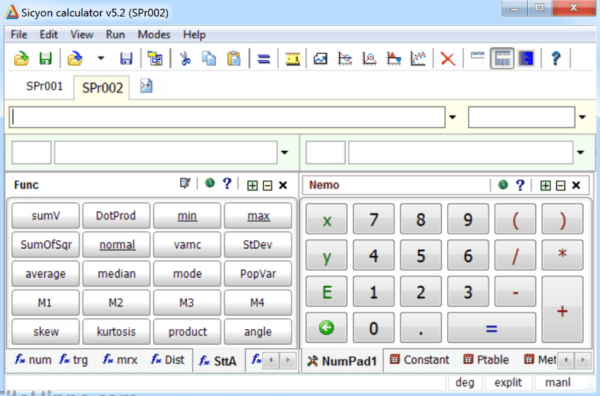Viewport: 600px width, 396px height.
Task: Toggle the highlighted keypad panel view button
Action: coord(502,59)
